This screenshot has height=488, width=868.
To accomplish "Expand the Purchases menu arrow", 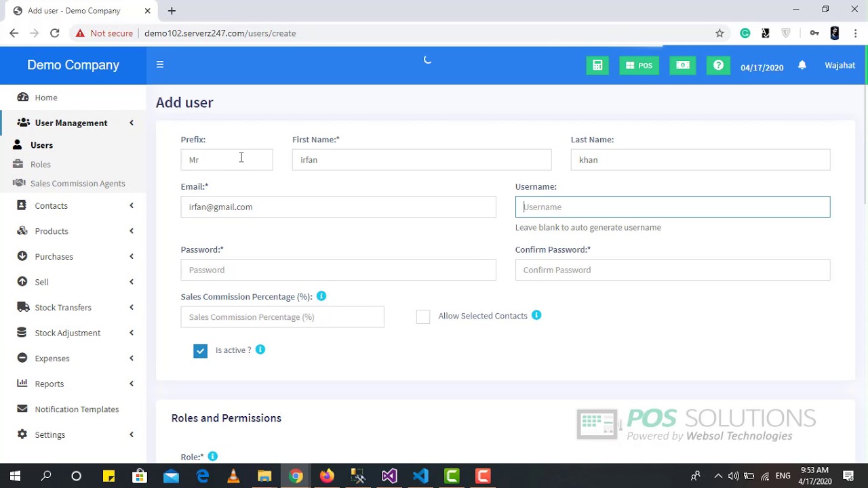I will (132, 256).
